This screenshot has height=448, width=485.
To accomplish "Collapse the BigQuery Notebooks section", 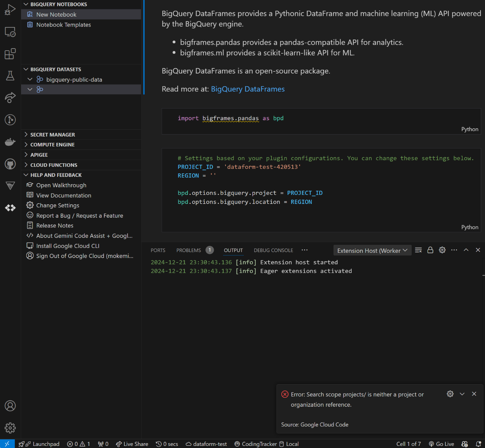I will (x=26, y=4).
